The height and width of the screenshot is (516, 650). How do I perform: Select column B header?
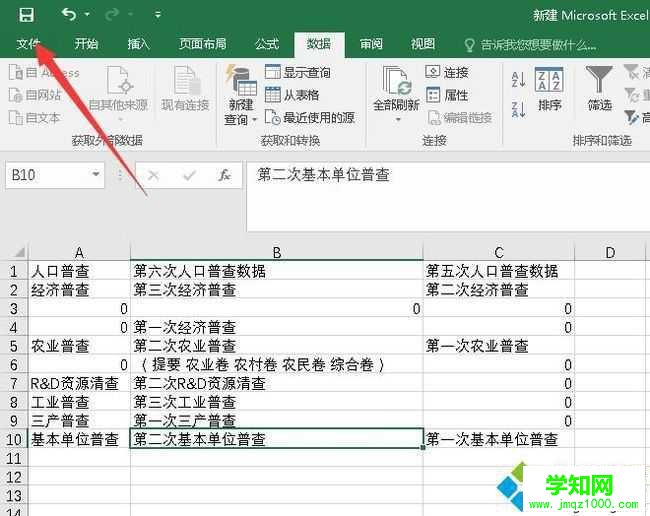point(277,252)
